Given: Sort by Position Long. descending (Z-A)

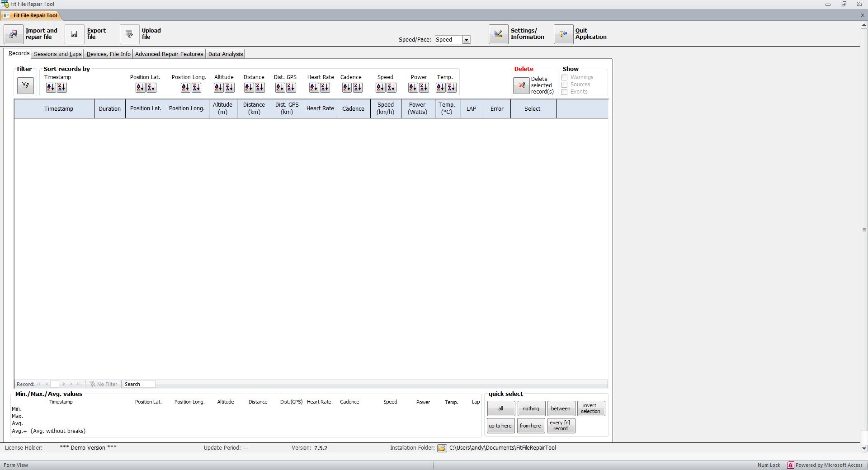Looking at the screenshot, I should 196,87.
